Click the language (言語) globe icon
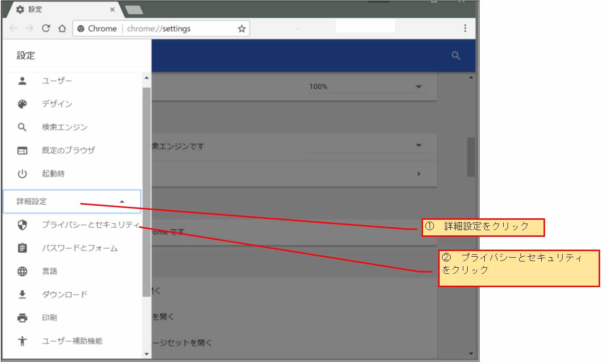This screenshot has height=364, width=602. coord(22,271)
